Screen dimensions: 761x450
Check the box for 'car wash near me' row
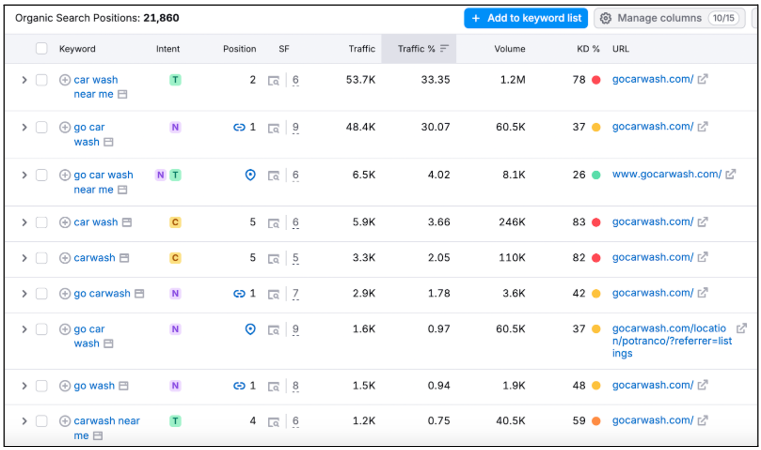(x=41, y=80)
